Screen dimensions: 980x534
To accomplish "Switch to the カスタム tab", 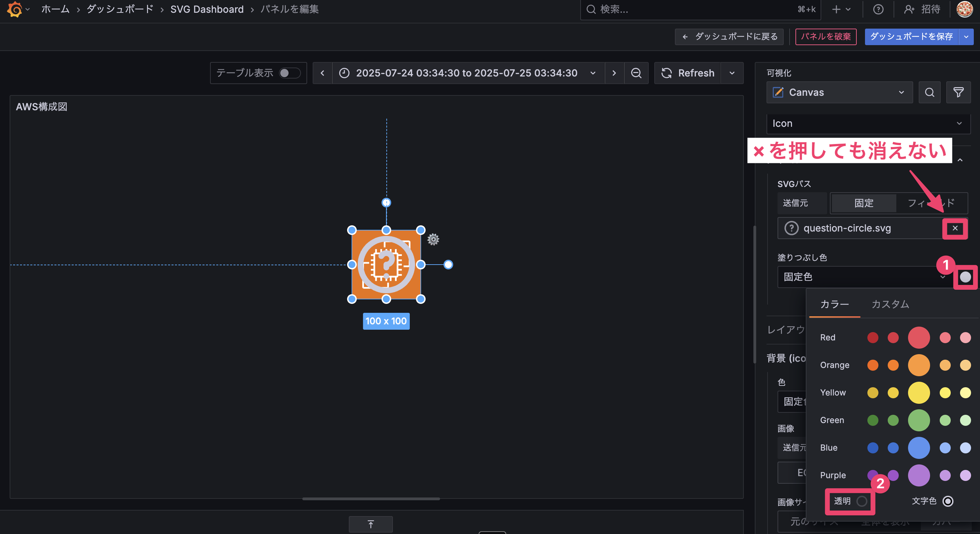I will pyautogui.click(x=890, y=304).
